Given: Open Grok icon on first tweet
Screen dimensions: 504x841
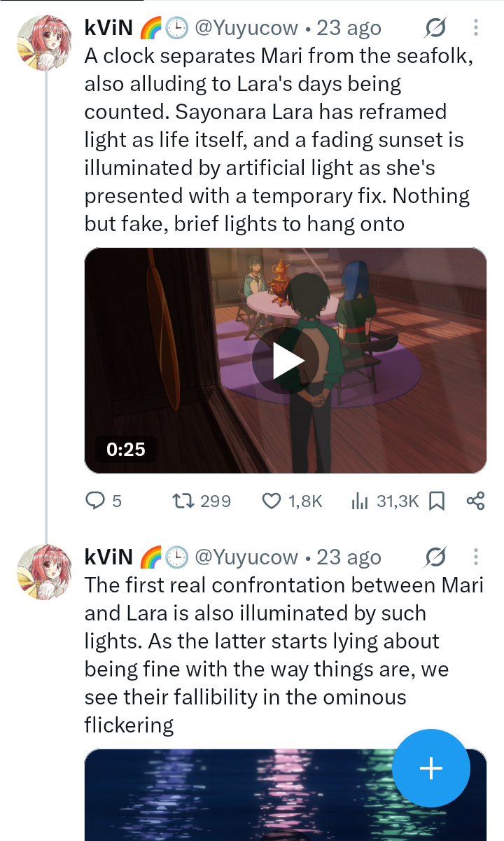Looking at the screenshot, I should tap(435, 28).
